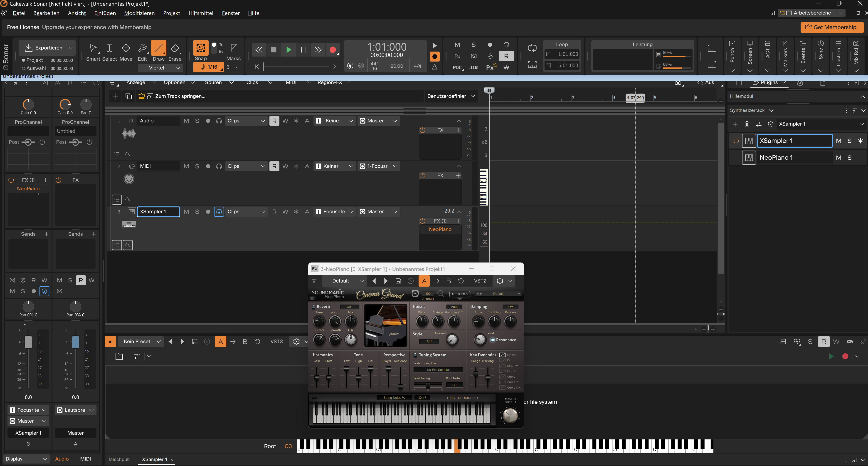Toggle loop playback icon
The image size is (868, 466).
[x=532, y=48]
